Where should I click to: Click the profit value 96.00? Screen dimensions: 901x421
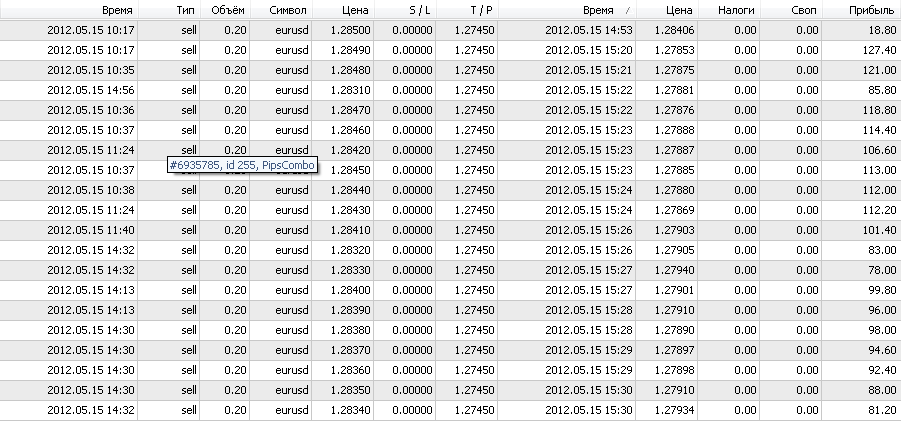point(883,310)
